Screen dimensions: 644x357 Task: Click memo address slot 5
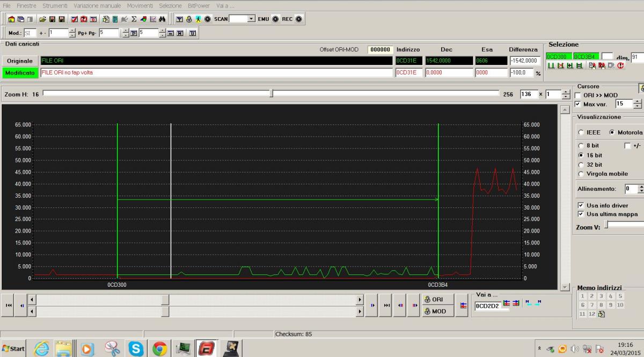620,296
